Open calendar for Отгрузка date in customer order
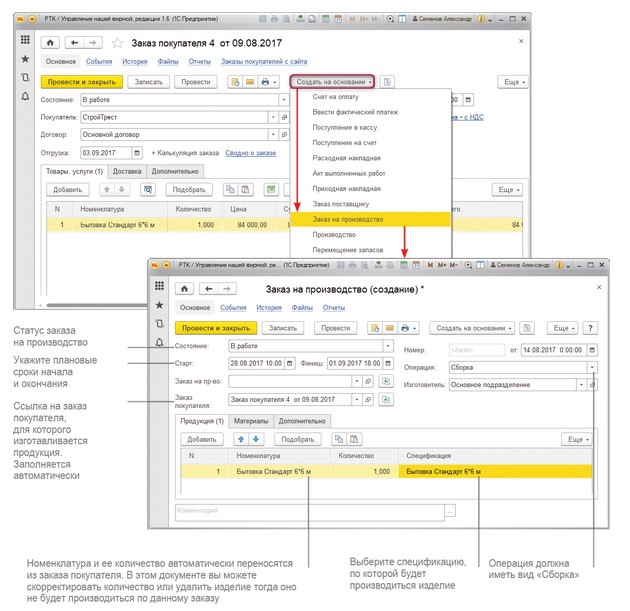This screenshot has height=611, width=630. click(137, 153)
